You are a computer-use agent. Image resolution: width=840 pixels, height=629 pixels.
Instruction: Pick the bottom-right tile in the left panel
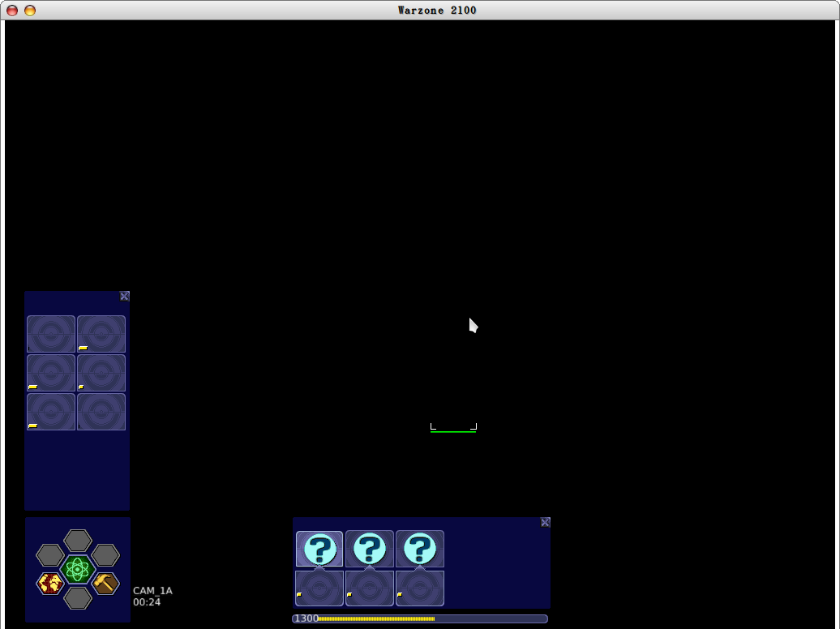point(101,412)
